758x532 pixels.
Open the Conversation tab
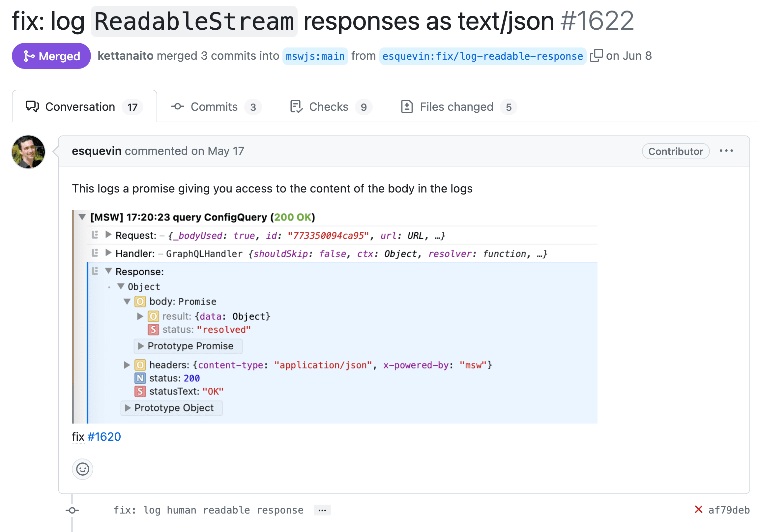pyautogui.click(x=80, y=106)
